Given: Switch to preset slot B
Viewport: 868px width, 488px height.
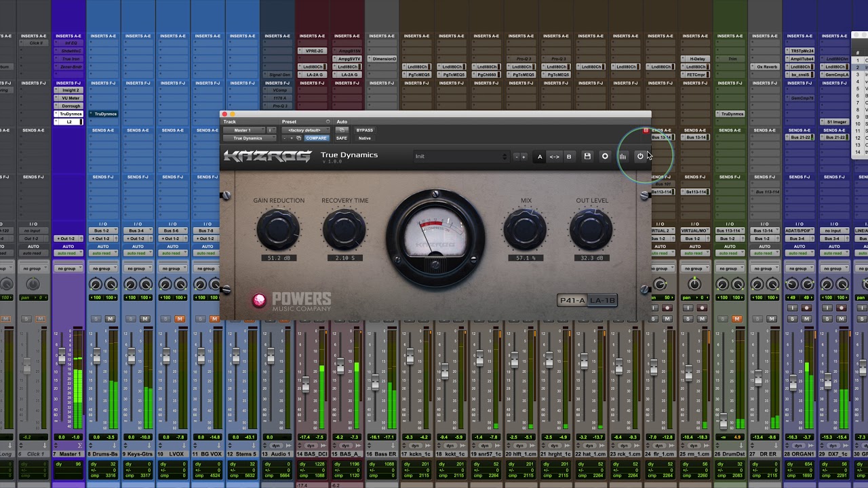Looking at the screenshot, I should pos(569,157).
